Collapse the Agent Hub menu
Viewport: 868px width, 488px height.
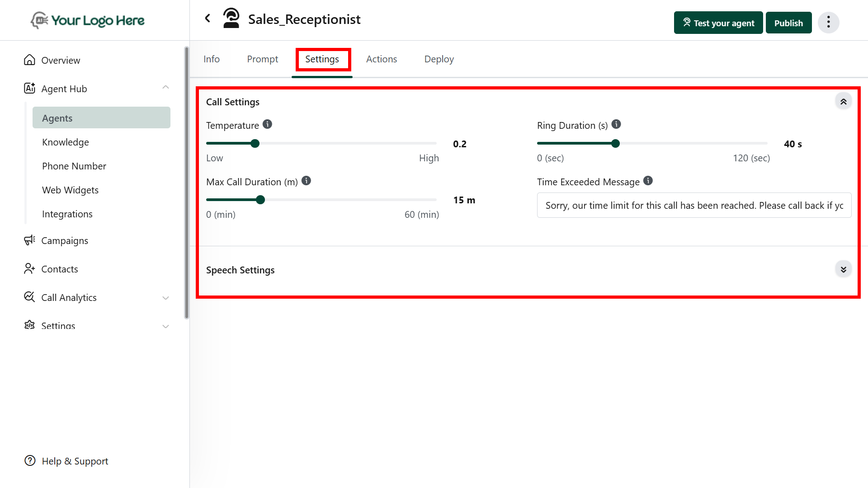pyautogui.click(x=165, y=88)
